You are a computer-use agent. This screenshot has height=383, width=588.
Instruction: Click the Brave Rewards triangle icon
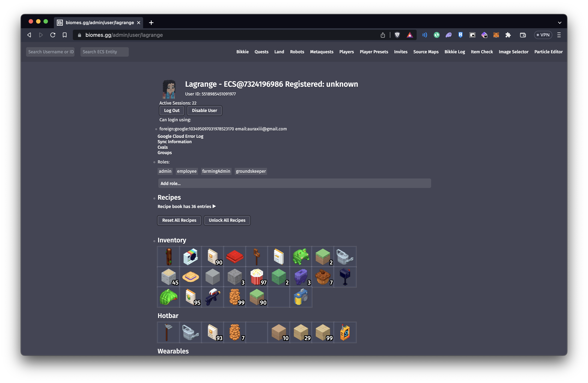click(x=410, y=35)
